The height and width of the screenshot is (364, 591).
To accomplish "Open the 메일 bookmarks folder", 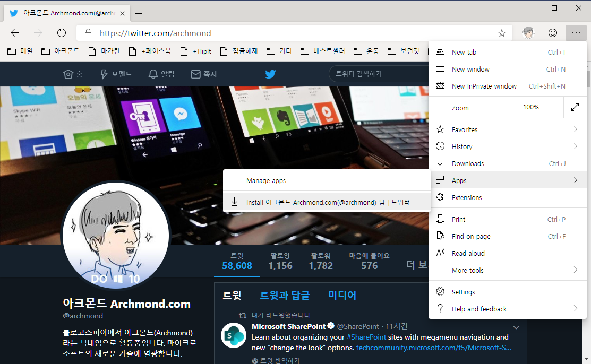I will coord(20,51).
